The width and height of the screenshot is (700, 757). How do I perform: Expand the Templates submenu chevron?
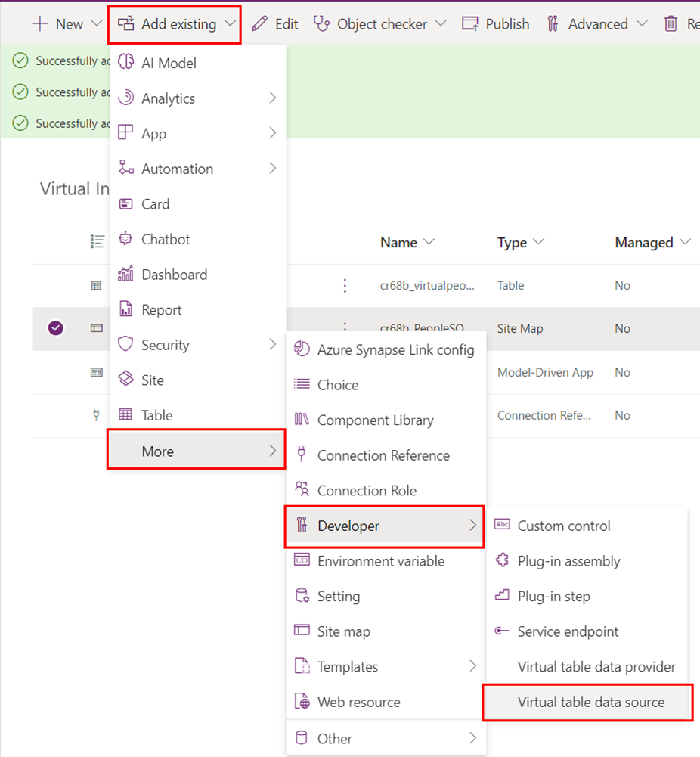click(x=472, y=666)
